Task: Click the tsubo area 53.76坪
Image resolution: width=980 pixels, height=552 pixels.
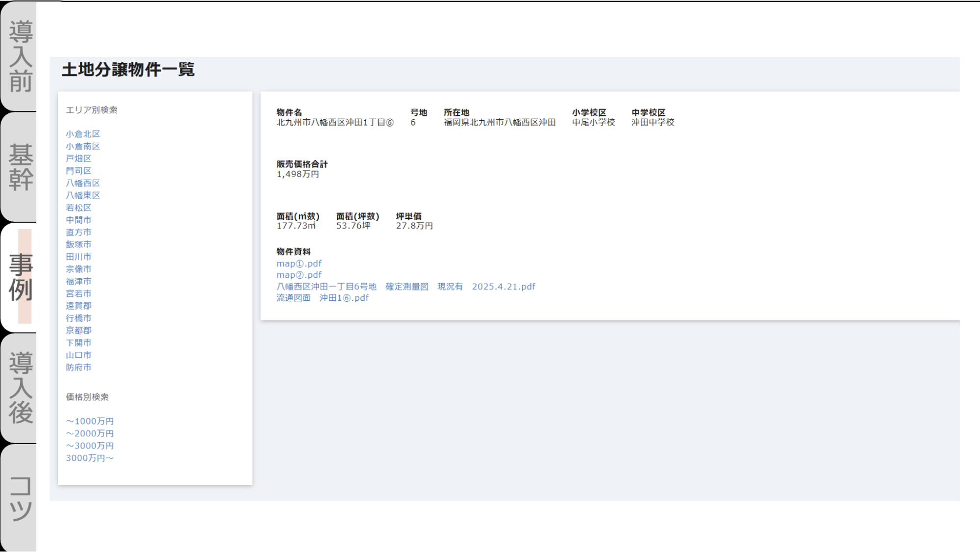Action: point(353,226)
